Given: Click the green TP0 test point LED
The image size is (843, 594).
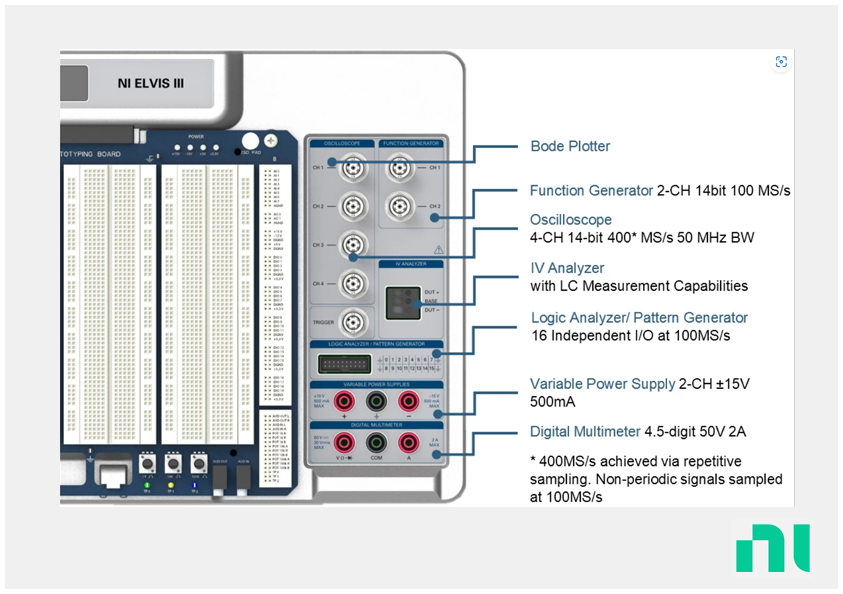Looking at the screenshot, I should point(147,485).
